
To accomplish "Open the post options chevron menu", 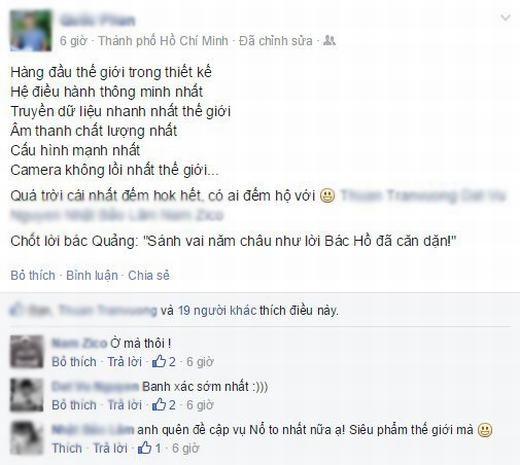I will coord(505,17).
